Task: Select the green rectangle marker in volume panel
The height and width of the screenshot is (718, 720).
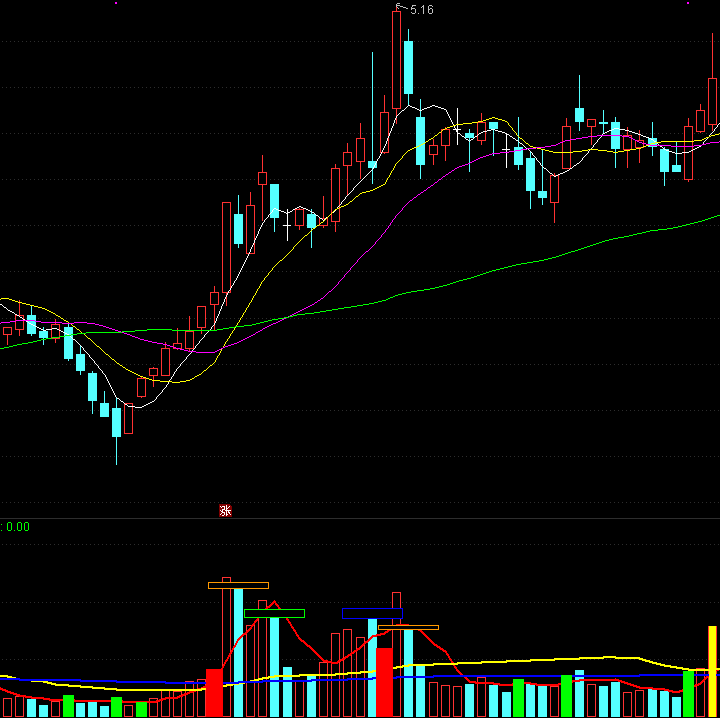Action: 275,613
